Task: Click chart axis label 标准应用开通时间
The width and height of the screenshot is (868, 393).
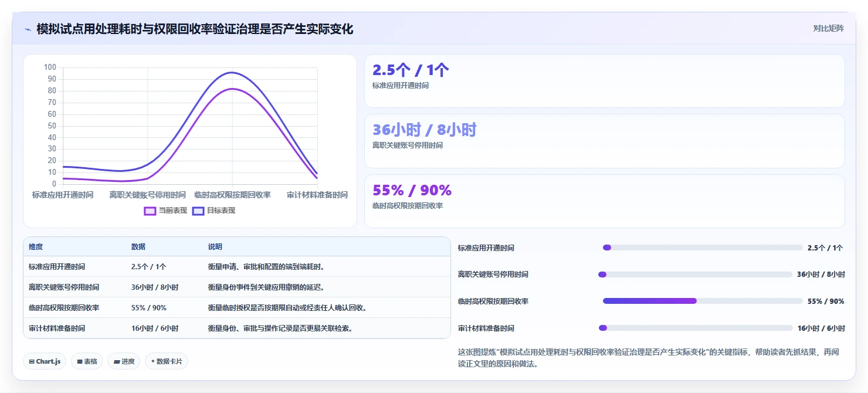Action: 63,195
